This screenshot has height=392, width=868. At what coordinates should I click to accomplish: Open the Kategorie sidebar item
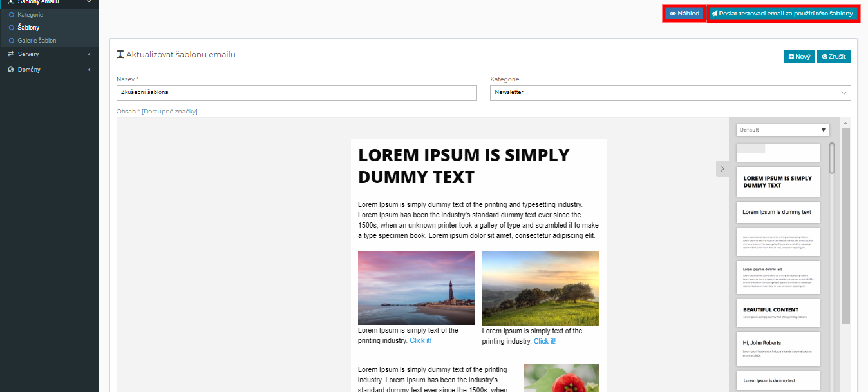(30, 14)
